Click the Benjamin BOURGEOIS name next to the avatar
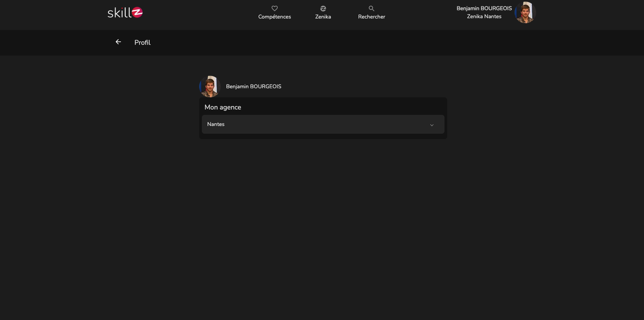Viewport: 644px width, 320px height. [x=253, y=86]
